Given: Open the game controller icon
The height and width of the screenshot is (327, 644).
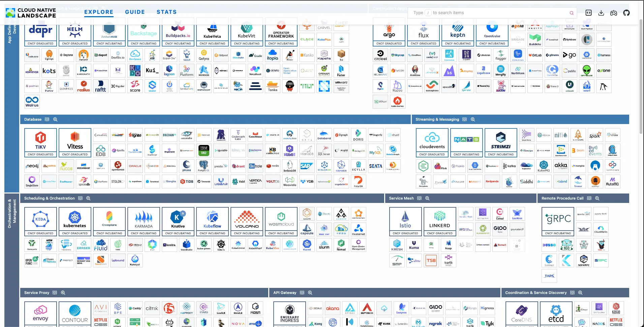Looking at the screenshot, I should point(614,13).
